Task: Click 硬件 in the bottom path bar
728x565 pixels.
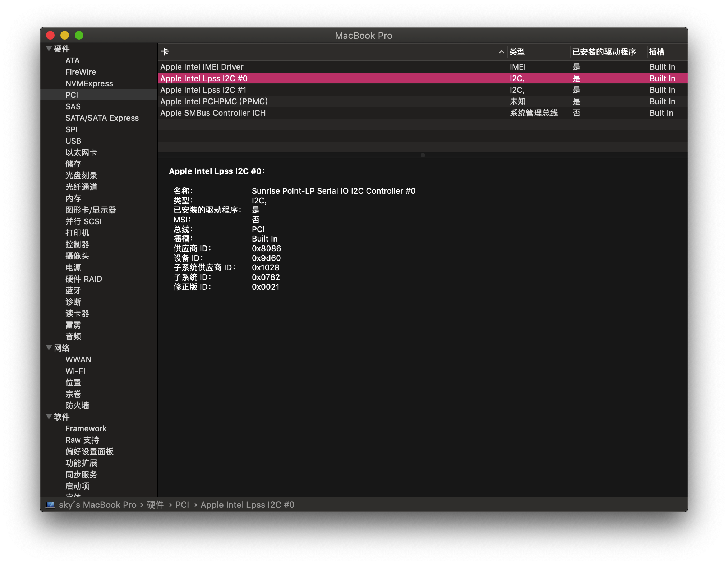Action: [x=155, y=505]
